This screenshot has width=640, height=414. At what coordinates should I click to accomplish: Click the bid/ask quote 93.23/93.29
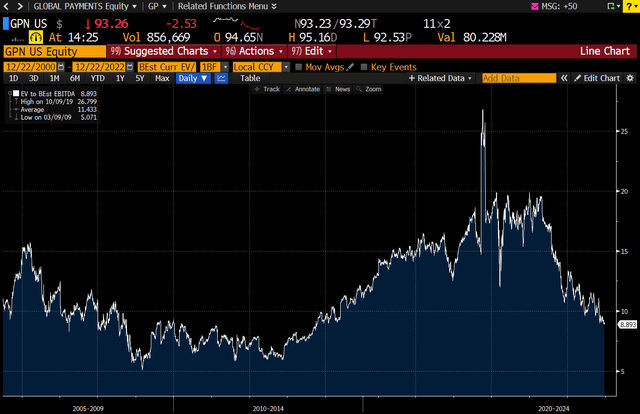pos(335,24)
